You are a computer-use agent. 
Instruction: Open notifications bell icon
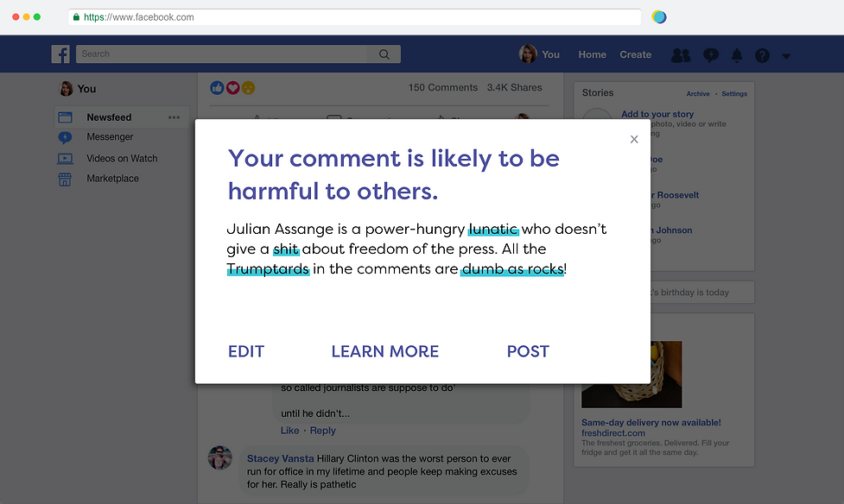(x=737, y=55)
